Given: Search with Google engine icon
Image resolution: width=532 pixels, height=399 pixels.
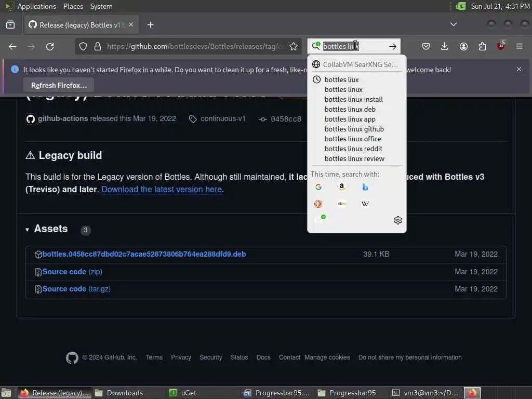Looking at the screenshot, I should pos(318,187).
